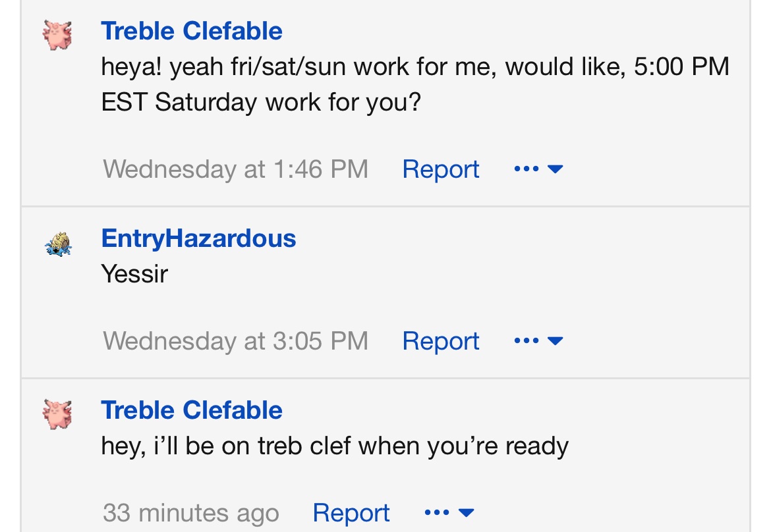Open the EntryHazardous username link

198,239
